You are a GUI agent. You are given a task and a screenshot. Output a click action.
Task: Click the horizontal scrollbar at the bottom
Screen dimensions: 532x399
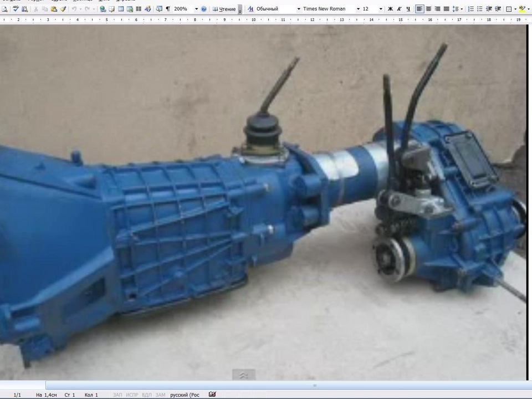[x=288, y=385]
